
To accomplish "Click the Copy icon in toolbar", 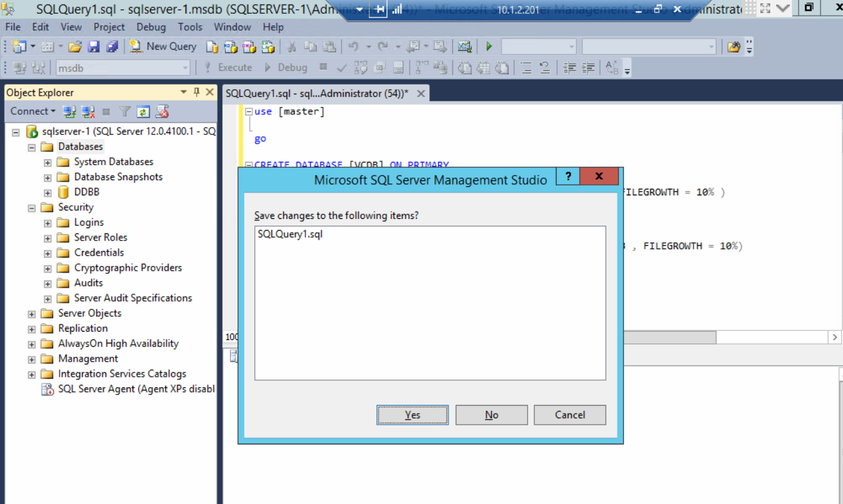I will (x=310, y=47).
